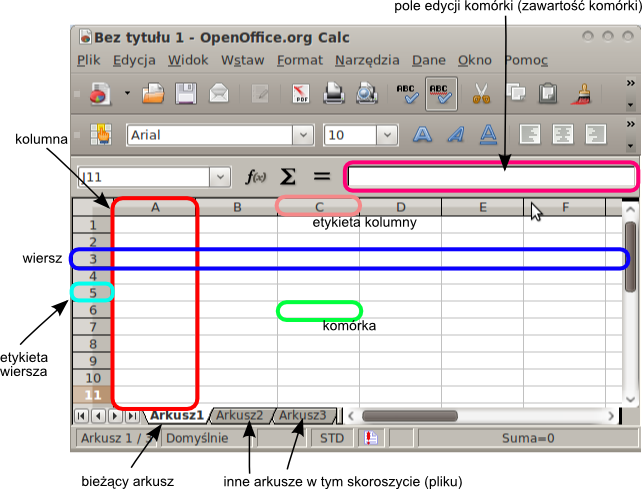
Task: Click the Function equals sign icon
Action: pyautogui.click(x=321, y=177)
